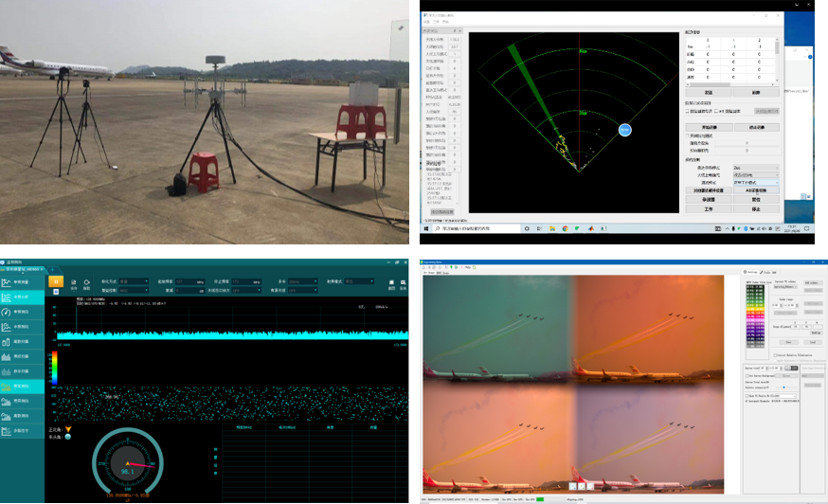
Task: Toggle the first checkbox under radar recording section
Action: tap(688, 111)
